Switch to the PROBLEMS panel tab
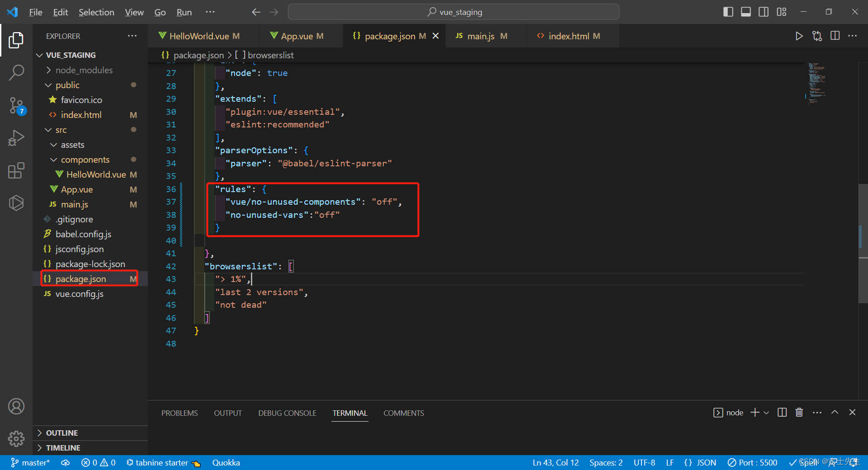Viewport: 868px width, 470px height. (x=179, y=413)
